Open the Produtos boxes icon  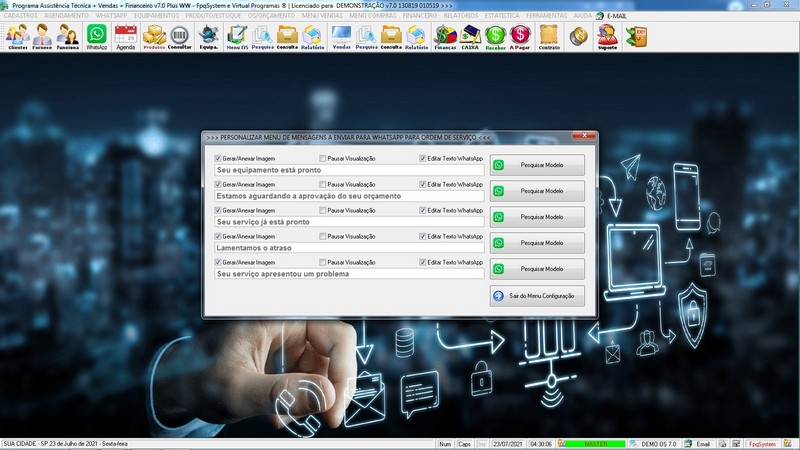[x=154, y=37]
